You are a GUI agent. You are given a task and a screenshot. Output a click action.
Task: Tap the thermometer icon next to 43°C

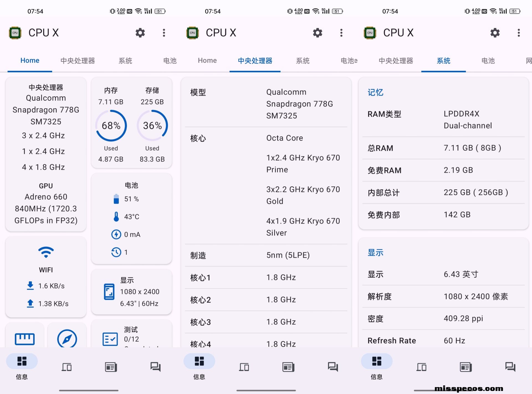(x=116, y=217)
